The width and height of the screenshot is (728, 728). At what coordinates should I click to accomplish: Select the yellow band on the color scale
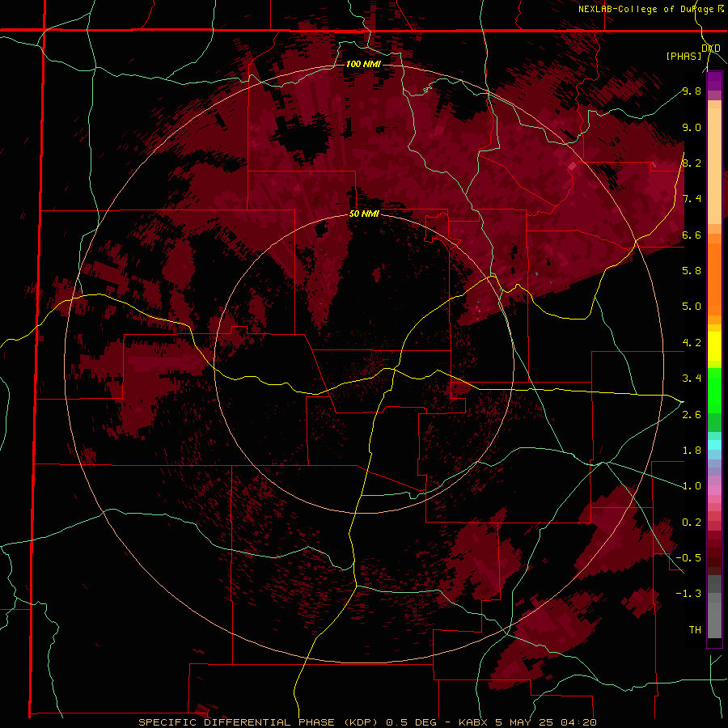pyautogui.click(x=714, y=346)
